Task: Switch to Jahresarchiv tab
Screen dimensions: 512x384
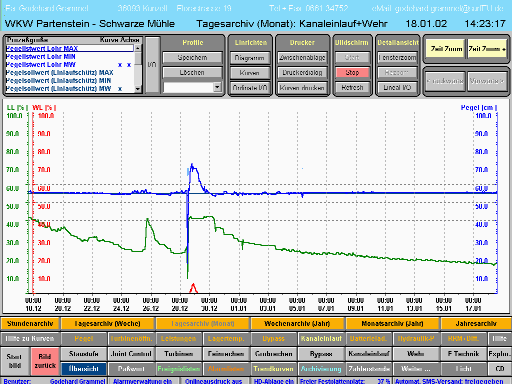Action: click(476, 323)
